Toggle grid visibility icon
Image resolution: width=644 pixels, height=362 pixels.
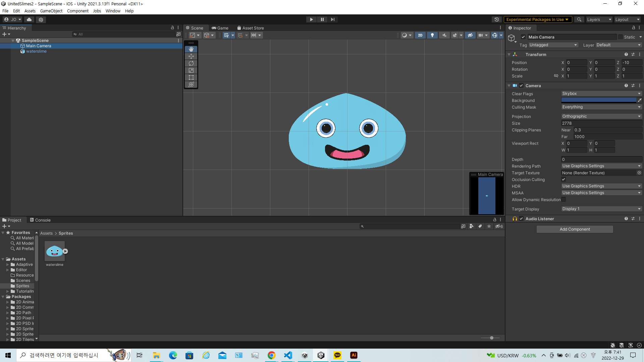coord(226,35)
